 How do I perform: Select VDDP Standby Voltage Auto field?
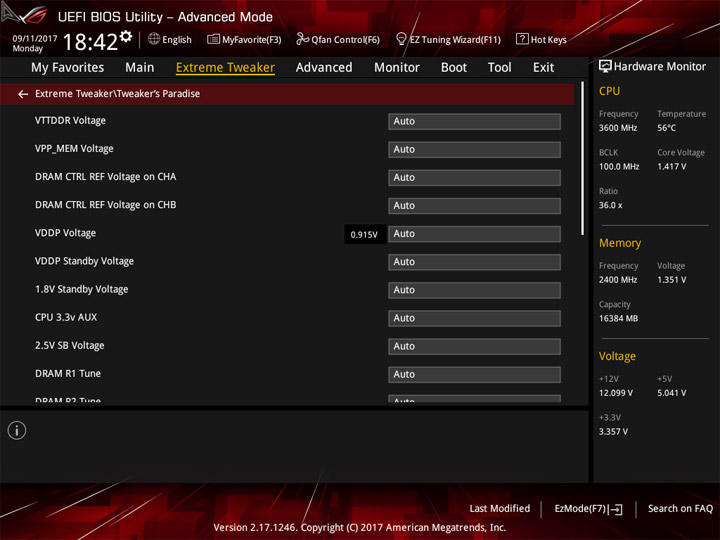point(474,262)
